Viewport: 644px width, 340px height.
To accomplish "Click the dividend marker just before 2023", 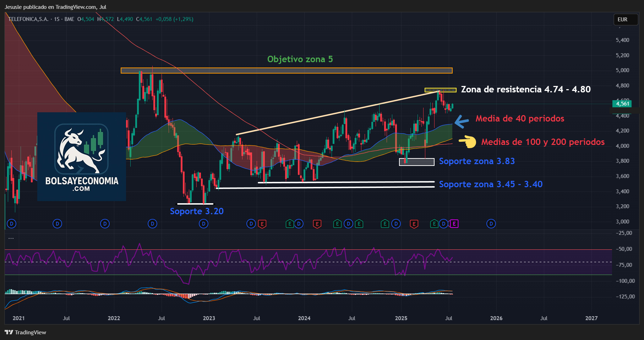I will [203, 224].
